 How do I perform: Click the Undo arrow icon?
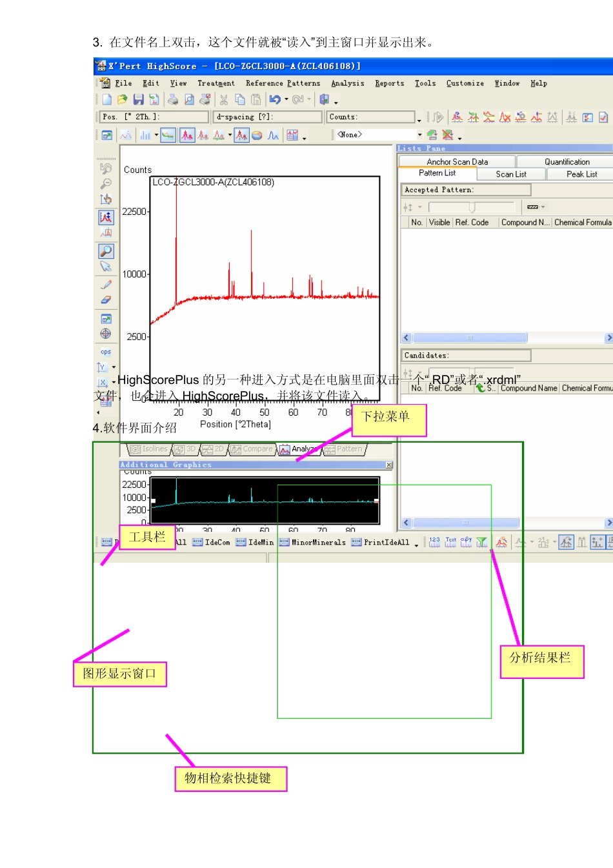276,99
